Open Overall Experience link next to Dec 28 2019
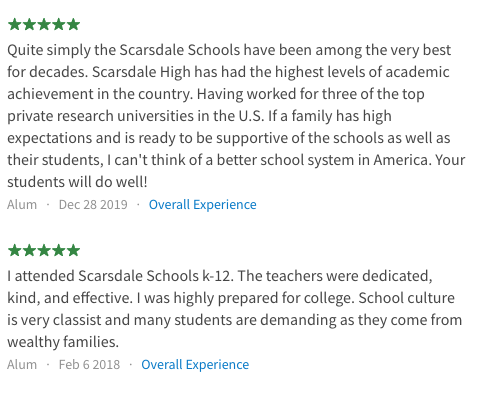 (202, 205)
